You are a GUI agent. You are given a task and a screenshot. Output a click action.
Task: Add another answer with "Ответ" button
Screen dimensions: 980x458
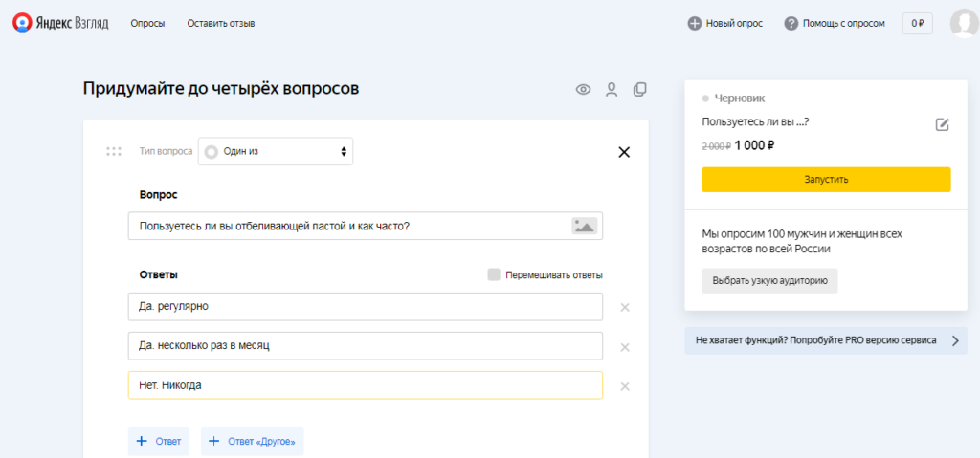click(x=159, y=441)
